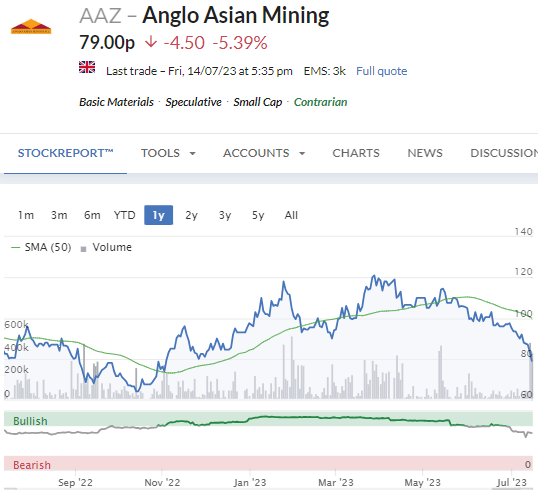
Task: Click the Nov '22 axis label
Action: point(162,482)
